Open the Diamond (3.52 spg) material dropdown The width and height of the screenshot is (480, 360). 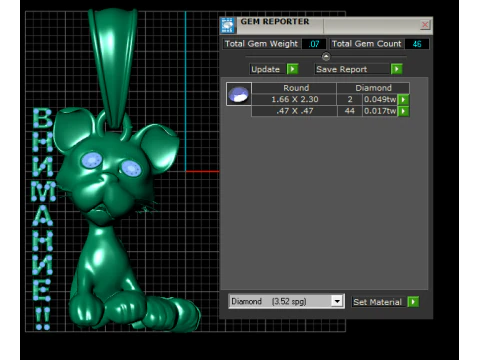coord(337,301)
